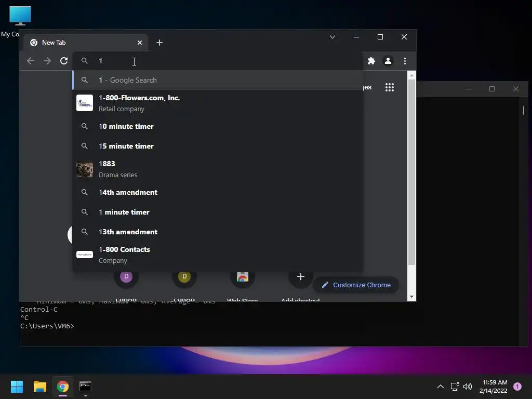Click the C:\Users\VM6> prompt line
Image resolution: width=532 pixels, height=399 pixels.
(47, 326)
